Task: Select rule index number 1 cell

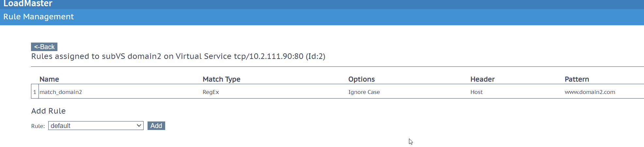Action: click(35, 92)
